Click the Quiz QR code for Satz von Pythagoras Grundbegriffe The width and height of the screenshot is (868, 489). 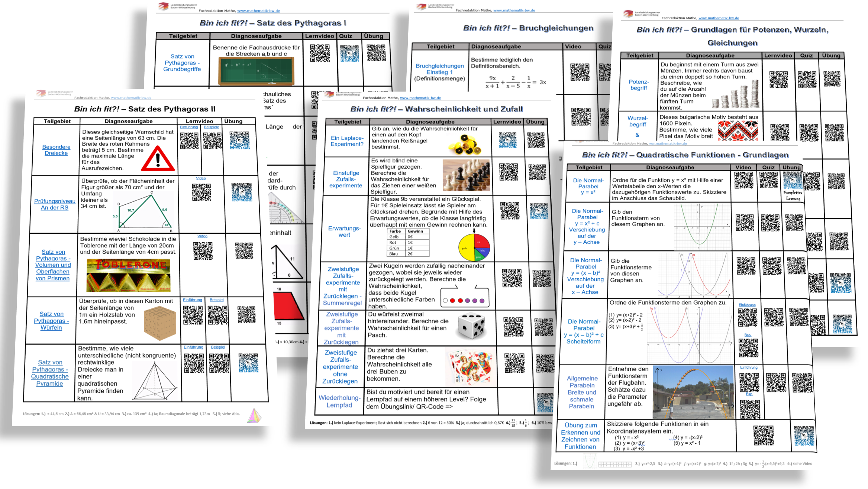349,53
